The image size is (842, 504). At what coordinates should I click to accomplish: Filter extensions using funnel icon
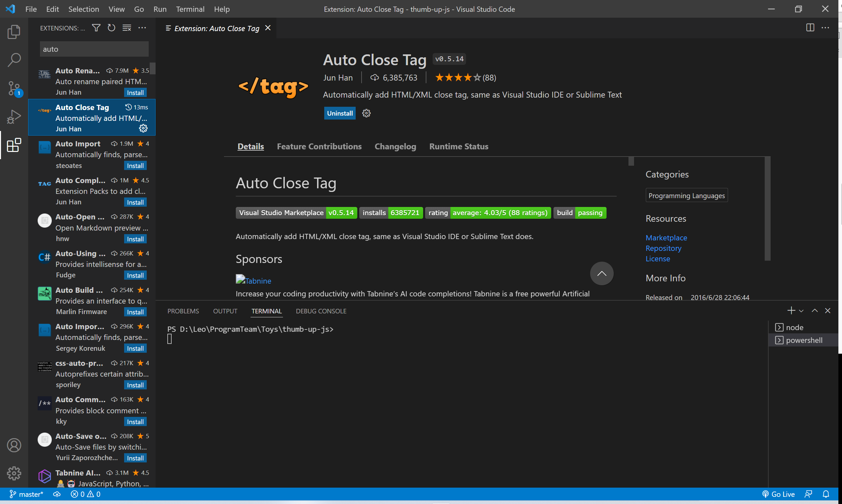point(96,28)
